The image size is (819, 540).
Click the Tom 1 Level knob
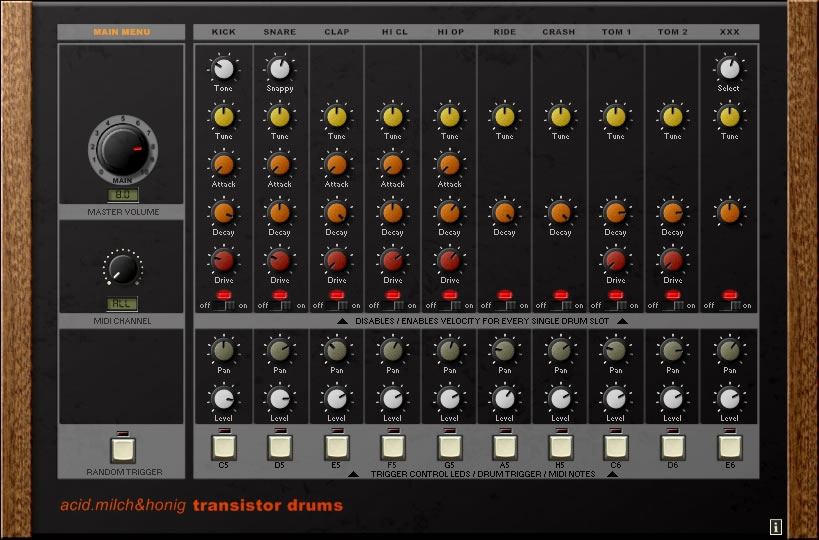pyautogui.click(x=616, y=398)
